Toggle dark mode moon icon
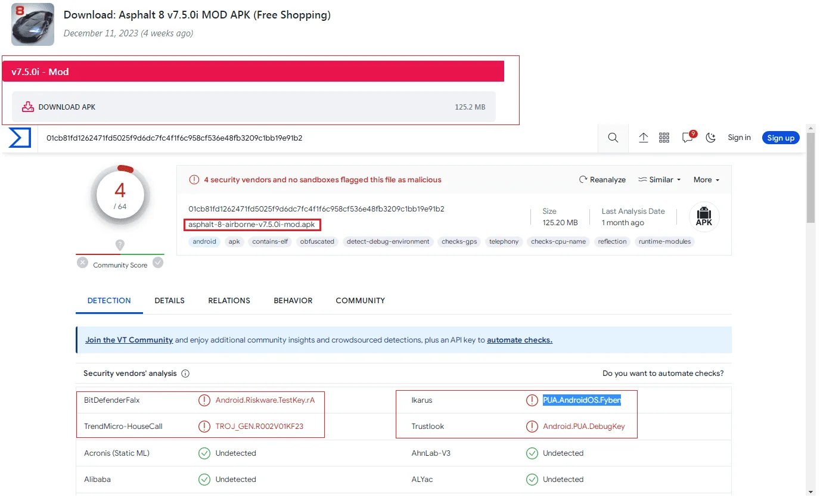Screen dimensions: 820x504 [x=710, y=138]
